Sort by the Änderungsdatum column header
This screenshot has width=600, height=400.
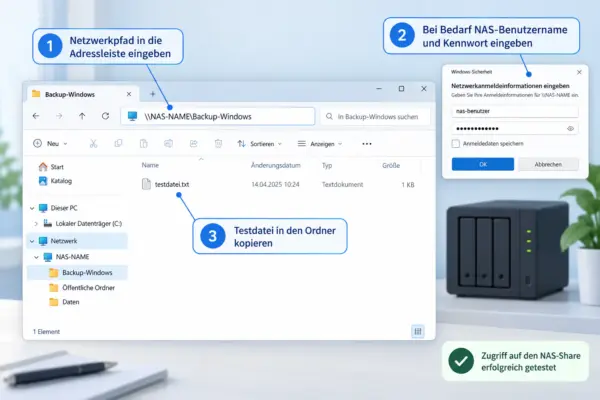pos(276,165)
